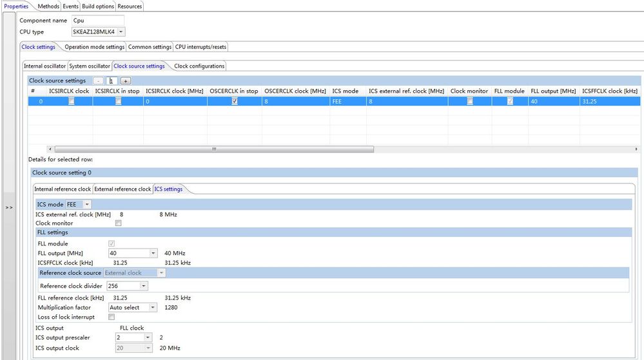Open CPU interrupts/resets tab
The width and height of the screenshot is (644, 360).
(x=200, y=47)
